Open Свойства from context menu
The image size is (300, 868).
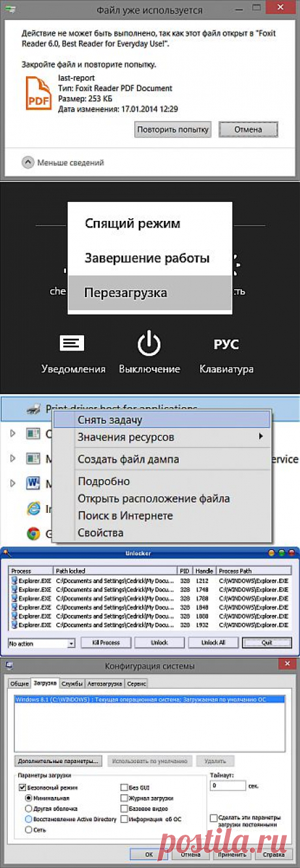[160, 533]
